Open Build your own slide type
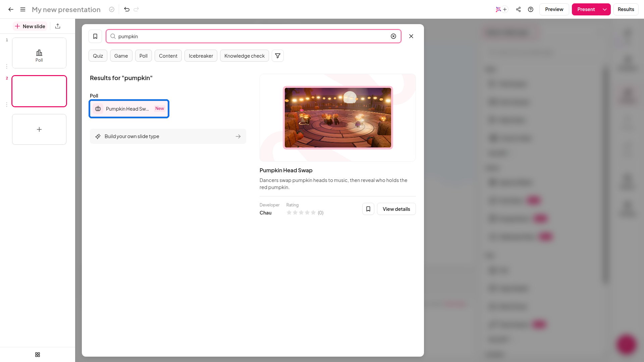 point(168,136)
